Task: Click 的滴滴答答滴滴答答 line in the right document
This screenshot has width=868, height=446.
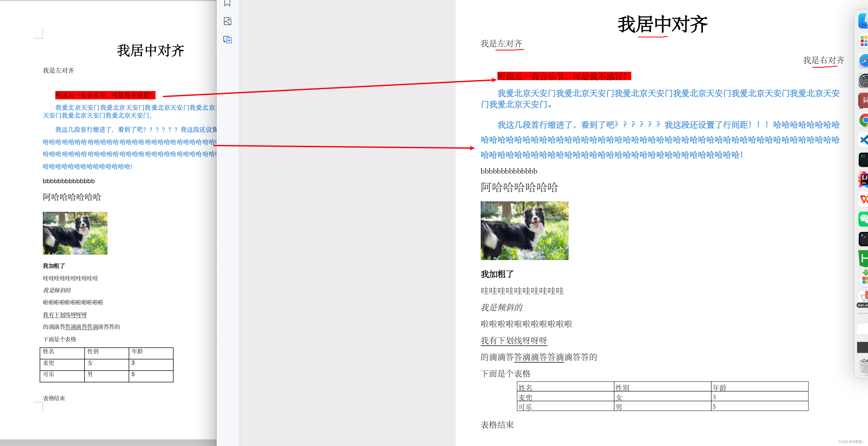Action: point(538,357)
